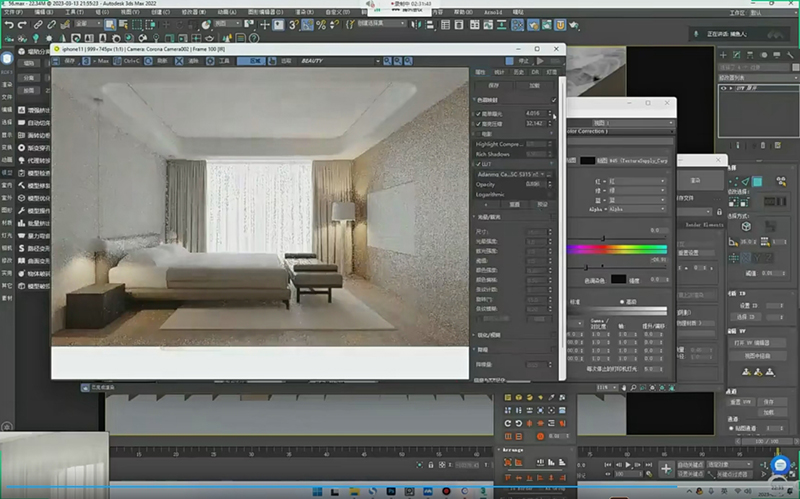Toggle the modifier eye visibility in modifier stack
The image size is (800, 499).
coord(723,88)
